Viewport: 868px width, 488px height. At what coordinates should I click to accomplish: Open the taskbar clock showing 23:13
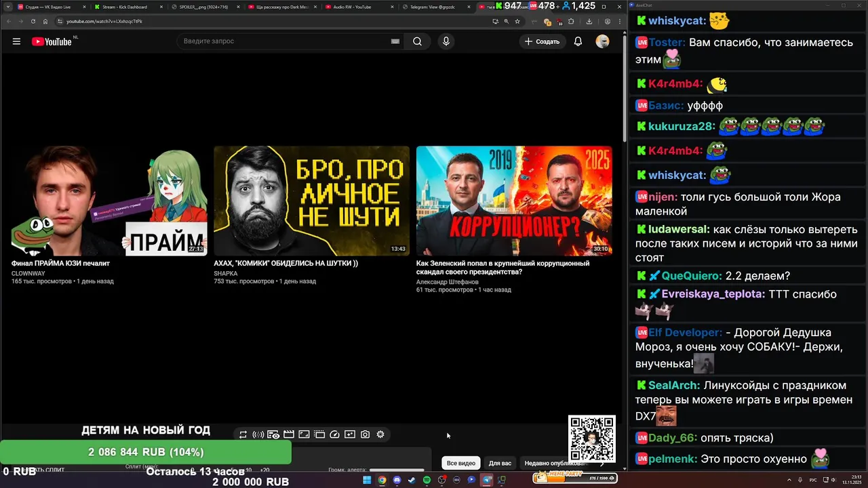tap(852, 480)
